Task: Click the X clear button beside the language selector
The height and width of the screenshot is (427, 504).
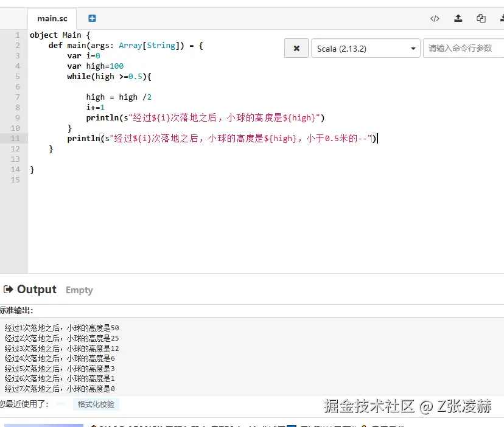Action: click(x=296, y=48)
